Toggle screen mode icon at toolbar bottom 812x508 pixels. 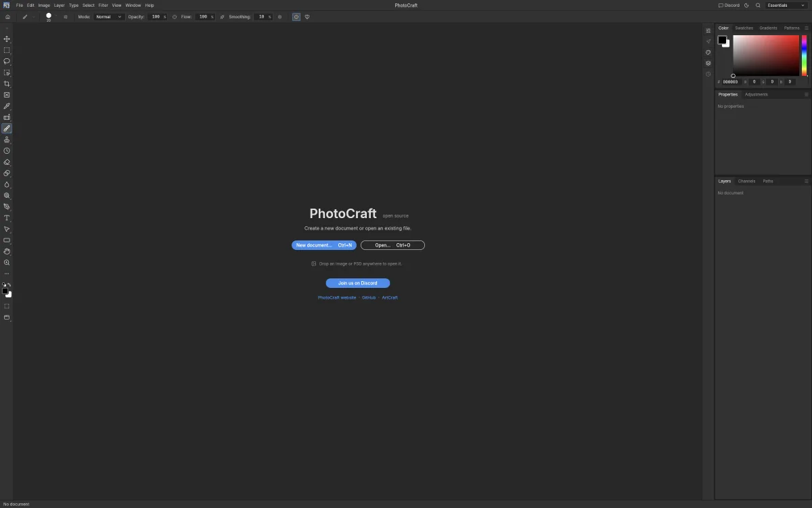coord(7,317)
